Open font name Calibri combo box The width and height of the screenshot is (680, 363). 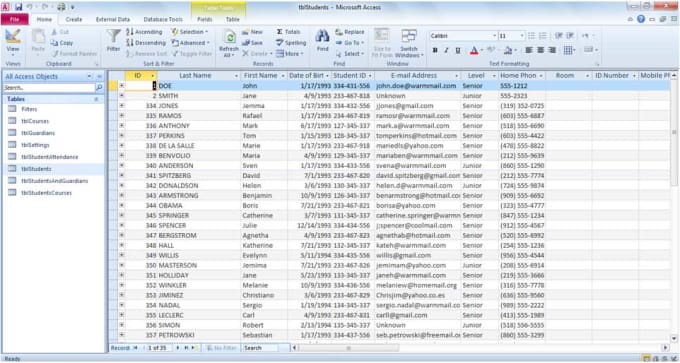463,36
